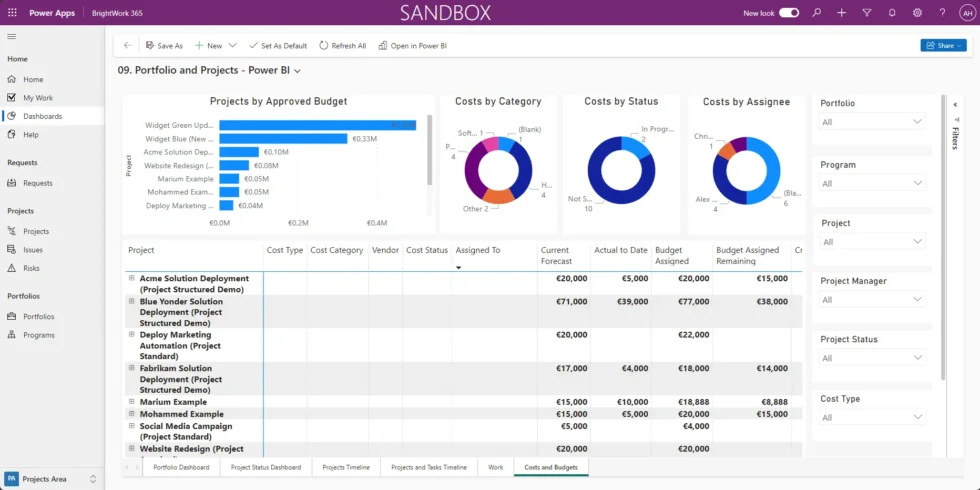This screenshot has width=980, height=490.
Task: Open the settings gear icon
Action: click(x=916, y=13)
